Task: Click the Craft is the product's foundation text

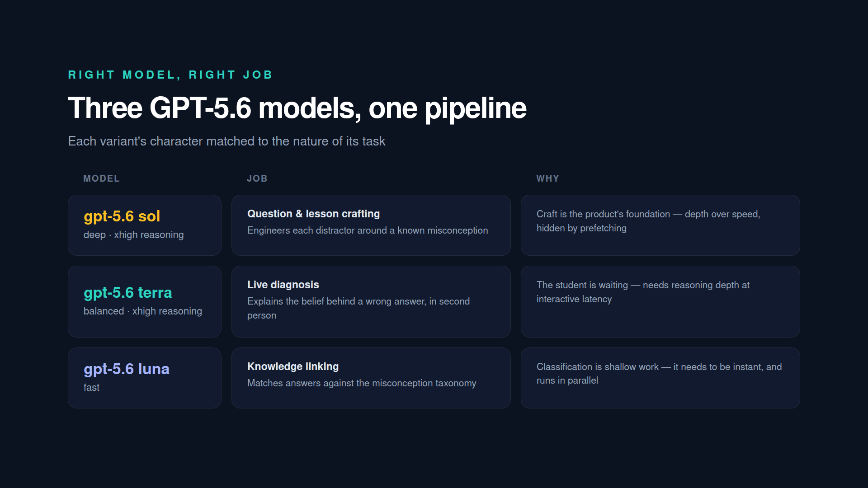Action: point(648,221)
